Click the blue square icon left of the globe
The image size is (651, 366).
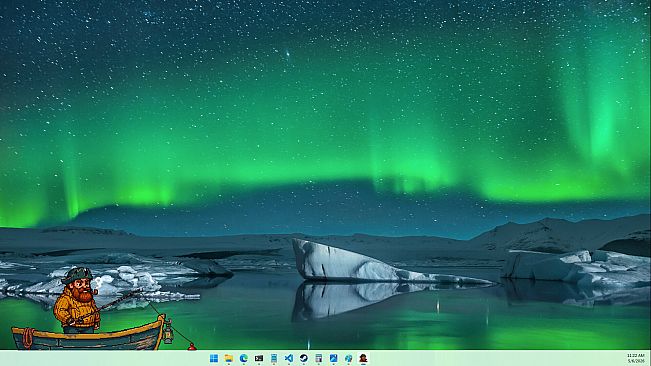point(333,358)
